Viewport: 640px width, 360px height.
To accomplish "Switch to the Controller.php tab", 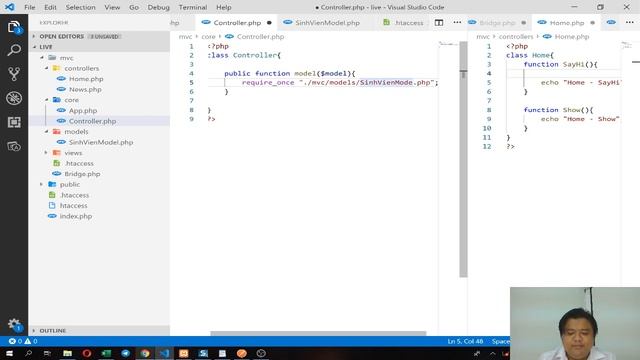I will pos(237,23).
